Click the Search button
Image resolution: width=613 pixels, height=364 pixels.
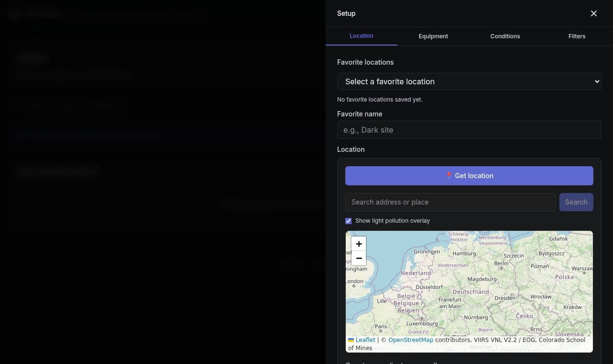pyautogui.click(x=576, y=202)
